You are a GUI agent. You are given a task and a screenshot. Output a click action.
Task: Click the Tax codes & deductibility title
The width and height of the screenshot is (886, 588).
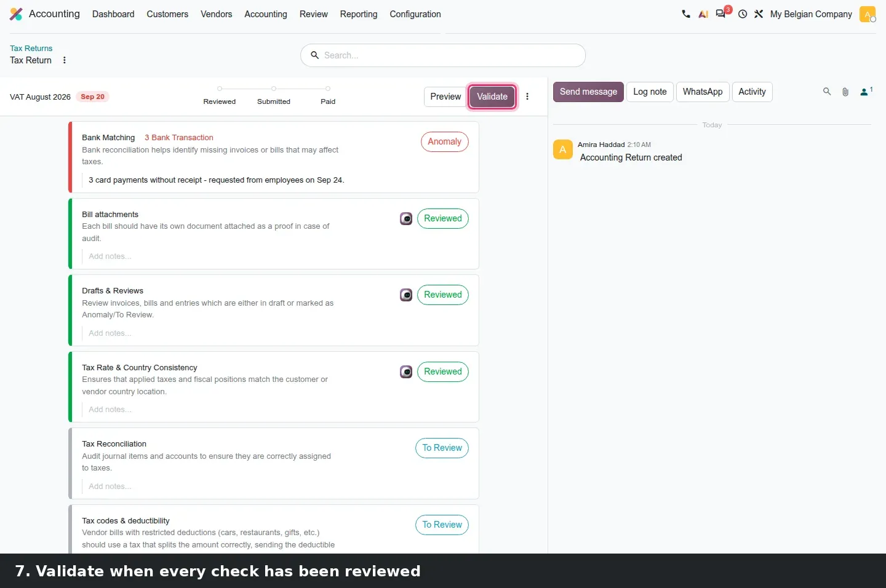click(x=126, y=521)
